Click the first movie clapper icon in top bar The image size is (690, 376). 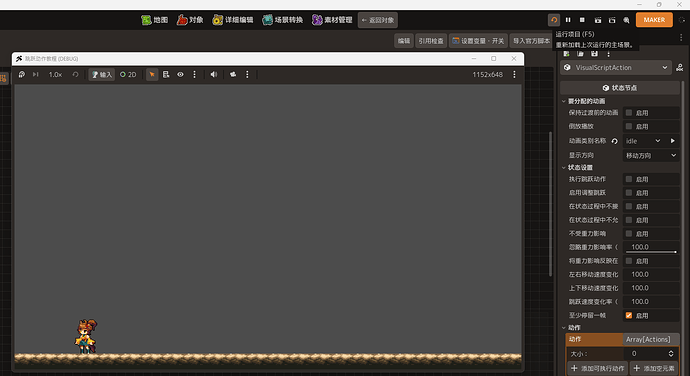pos(598,20)
